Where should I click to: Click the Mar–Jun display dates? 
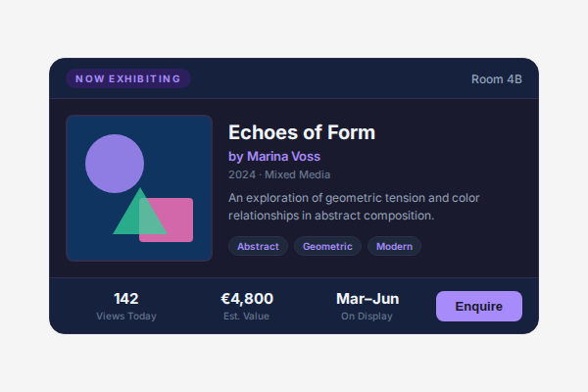point(367,299)
